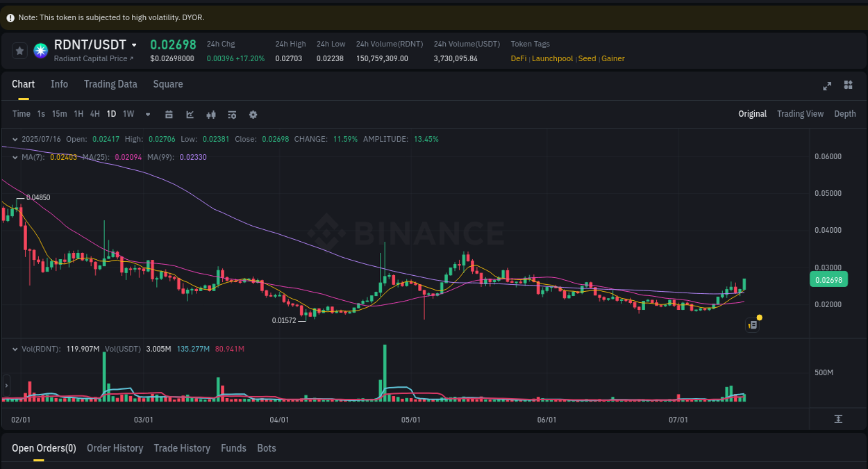Switch the chart to Depth view

844,113
